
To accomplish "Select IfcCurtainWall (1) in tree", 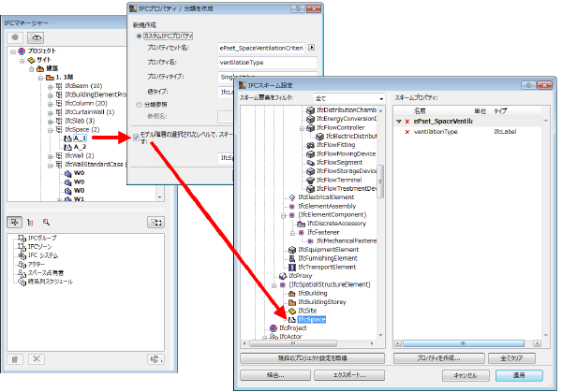I will pos(90,112).
